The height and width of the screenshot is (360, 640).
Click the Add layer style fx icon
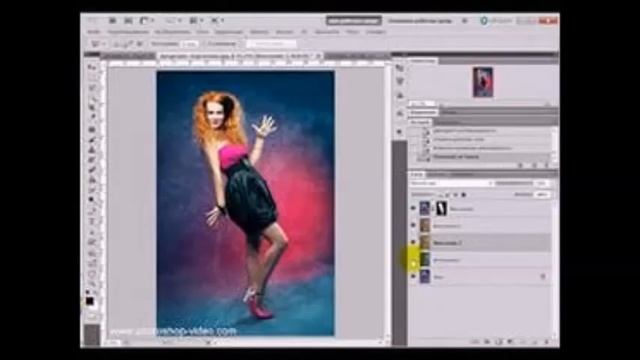(x=487, y=342)
